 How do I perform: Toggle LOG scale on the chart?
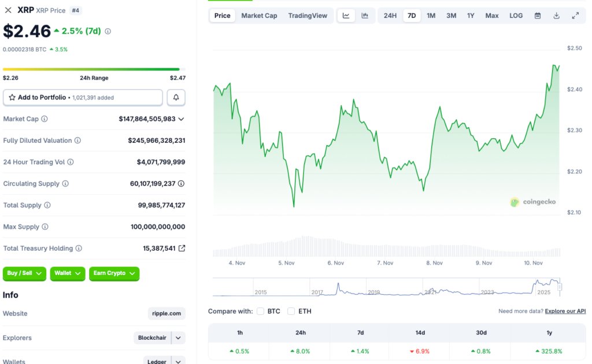tap(516, 15)
